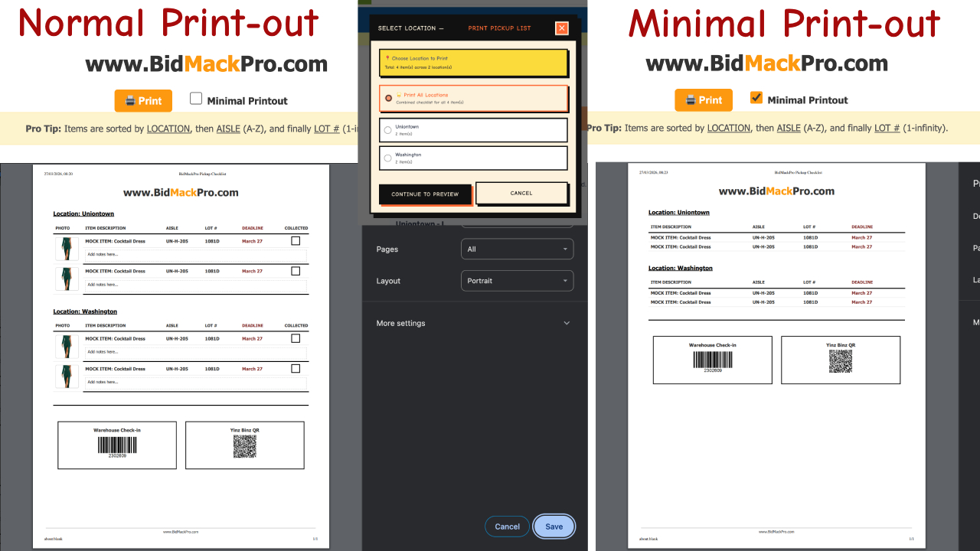Open the Pages dropdown showing All
This screenshot has height=551, width=980.
pos(517,249)
